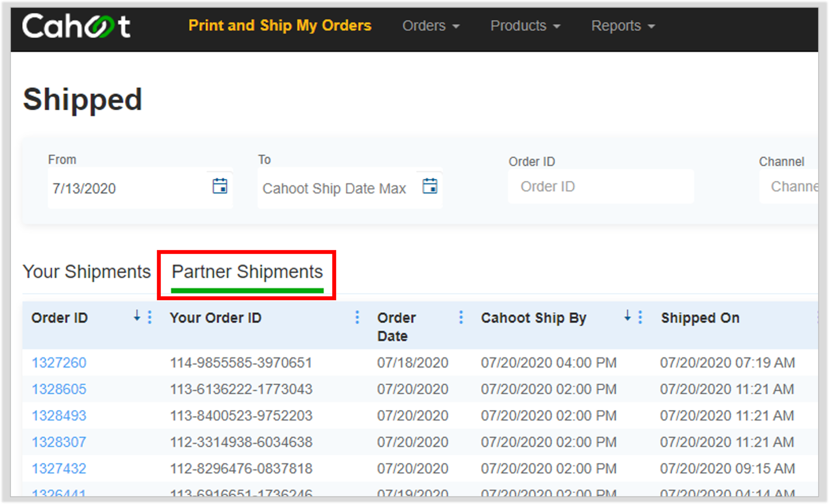Click the Order ID filter field
The image size is (829, 504).
[x=601, y=186]
